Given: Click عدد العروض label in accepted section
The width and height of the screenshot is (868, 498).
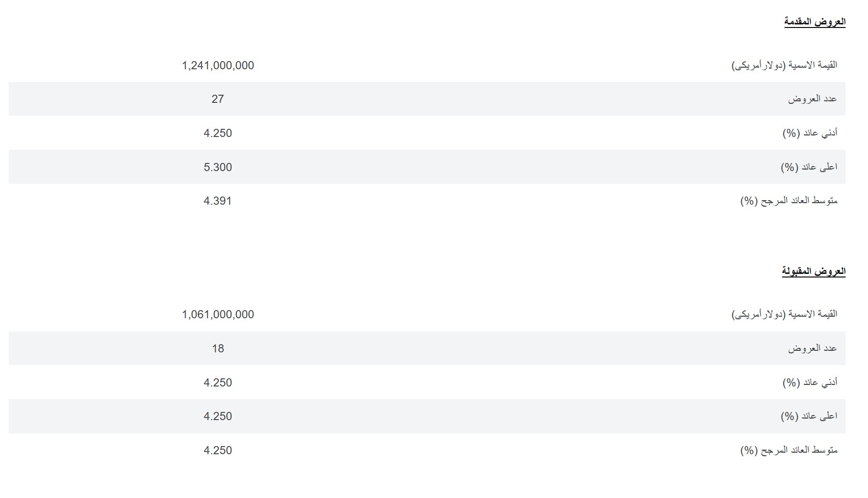Looking at the screenshot, I should tap(813, 348).
